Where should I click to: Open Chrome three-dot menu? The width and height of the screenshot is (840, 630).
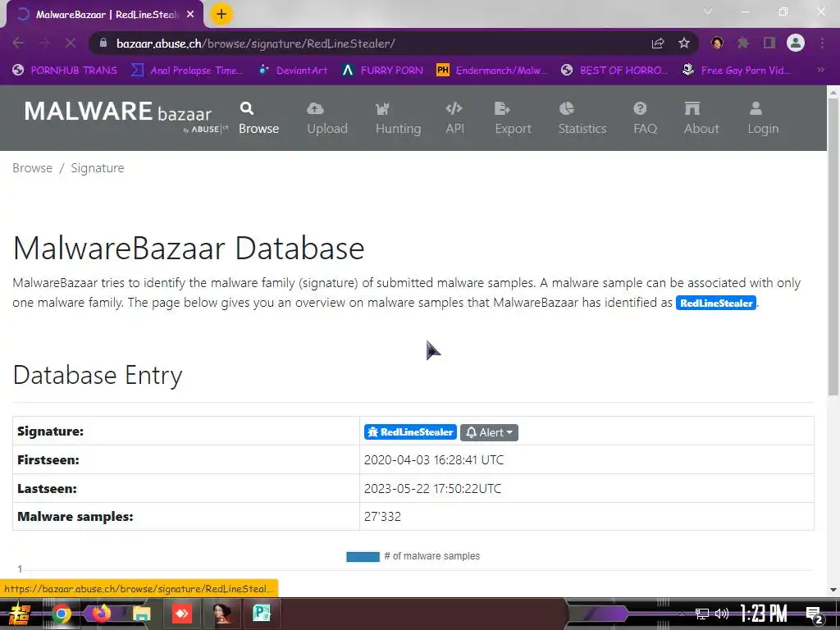(822, 43)
